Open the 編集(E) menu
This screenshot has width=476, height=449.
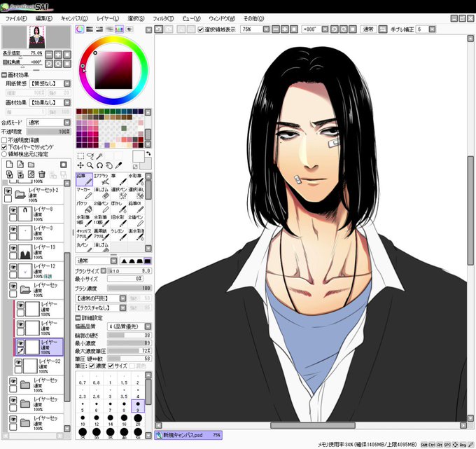44,18
